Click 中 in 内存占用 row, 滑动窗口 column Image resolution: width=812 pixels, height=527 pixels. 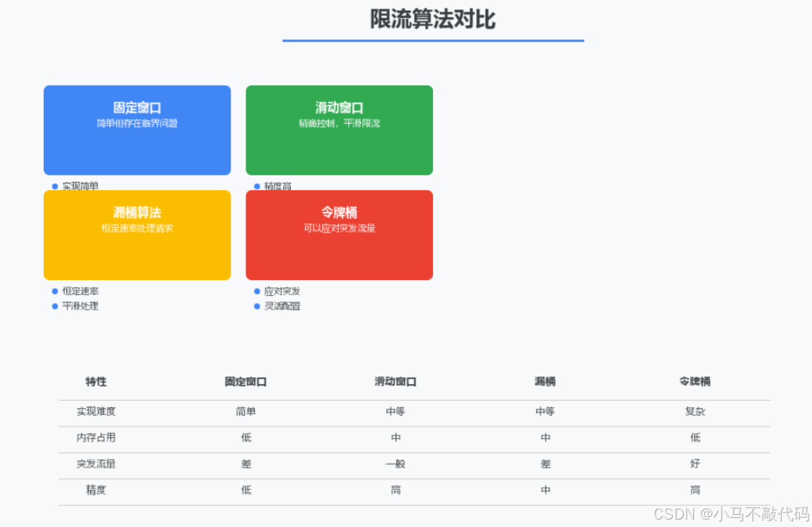(x=395, y=437)
